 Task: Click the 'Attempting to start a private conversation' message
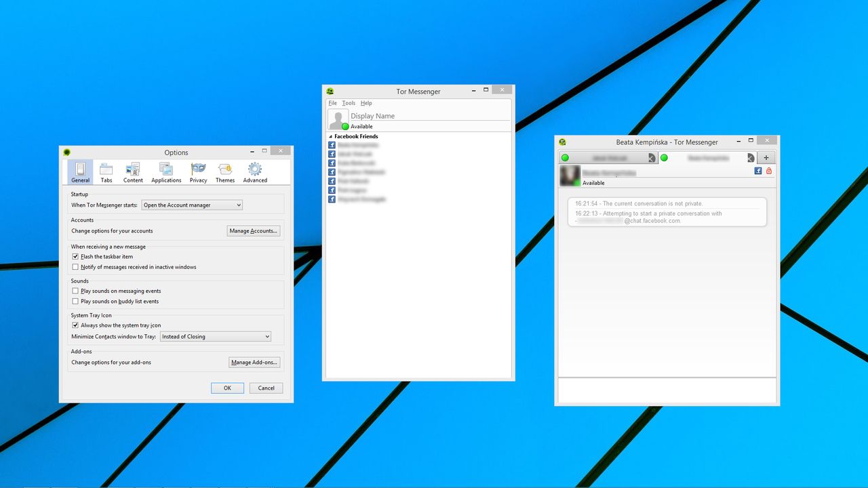pyautogui.click(x=648, y=217)
